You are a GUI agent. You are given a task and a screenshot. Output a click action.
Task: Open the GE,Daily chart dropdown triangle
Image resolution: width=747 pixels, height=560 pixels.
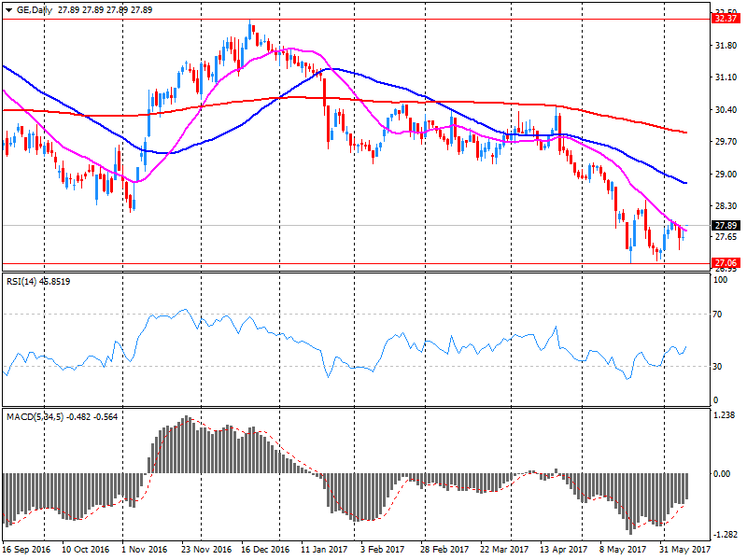(8, 10)
